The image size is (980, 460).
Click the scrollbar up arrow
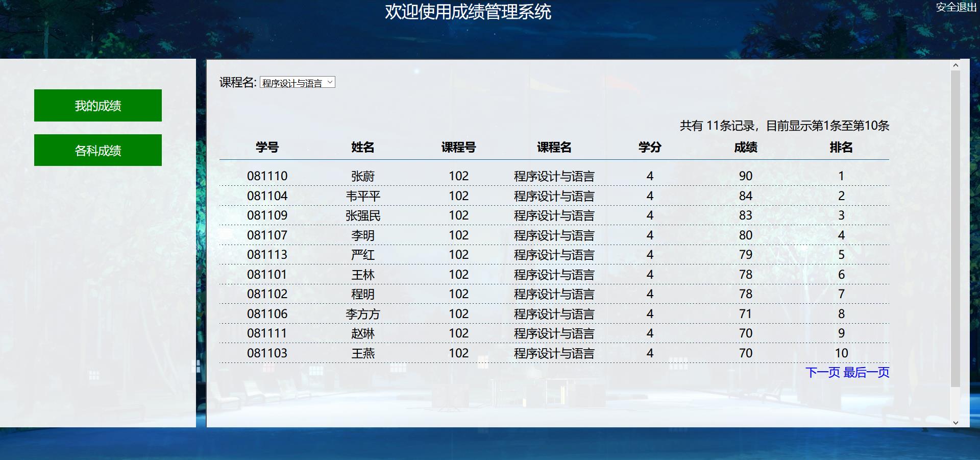955,65
